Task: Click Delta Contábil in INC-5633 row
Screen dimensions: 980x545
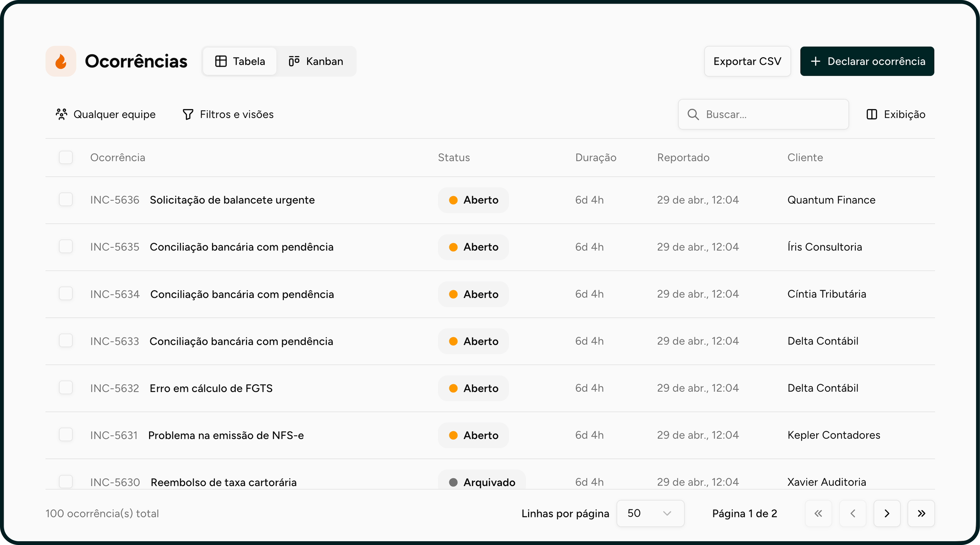Action: coord(823,341)
